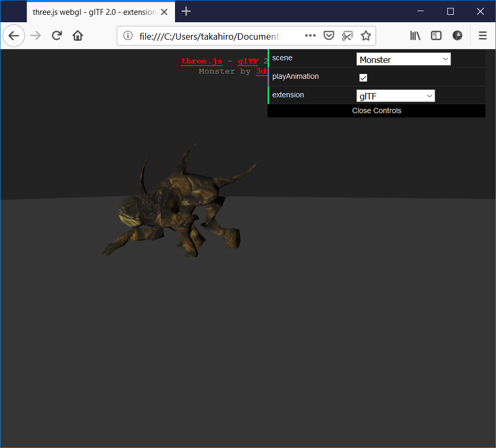Screen dimensions: 496x448
Task: Click the forward navigation arrow
Action: [x=35, y=36]
